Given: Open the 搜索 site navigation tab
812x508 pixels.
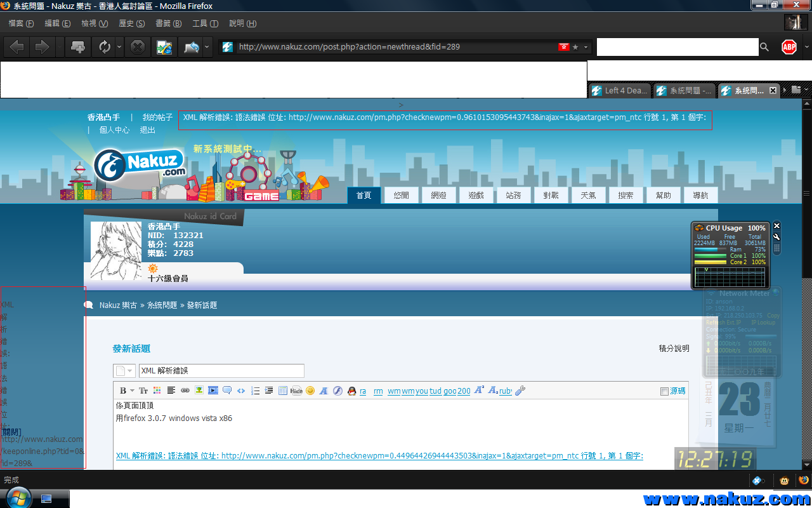Looking at the screenshot, I should (625, 195).
